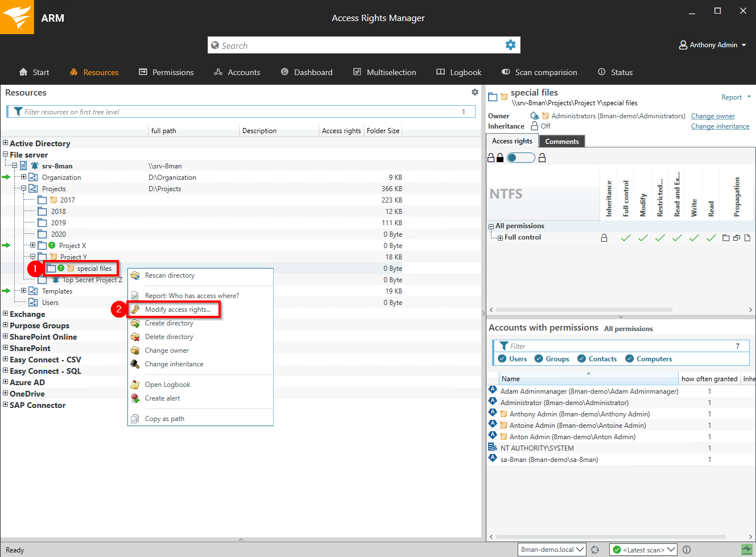Open Resources panel settings gear
The height and width of the screenshot is (557, 756).
(x=475, y=92)
